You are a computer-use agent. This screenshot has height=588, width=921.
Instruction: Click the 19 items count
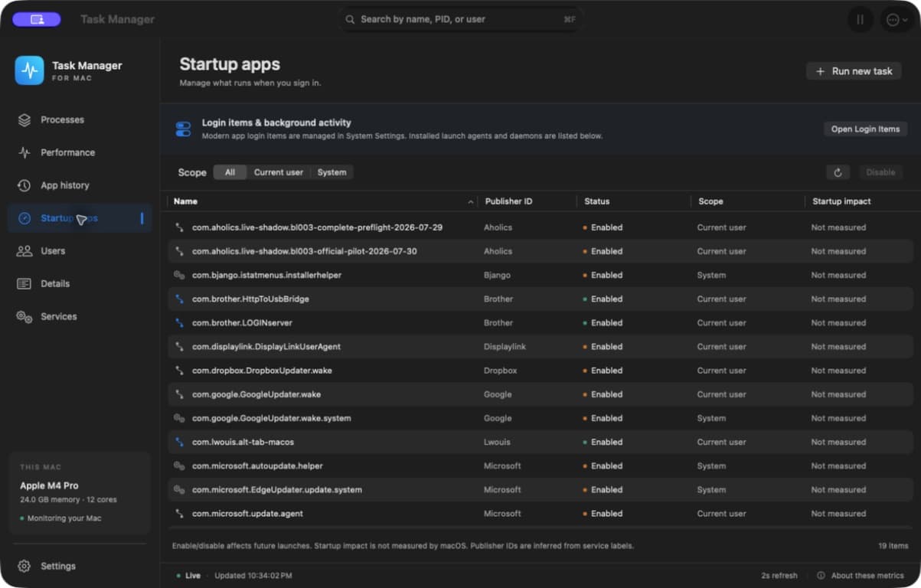(893, 546)
